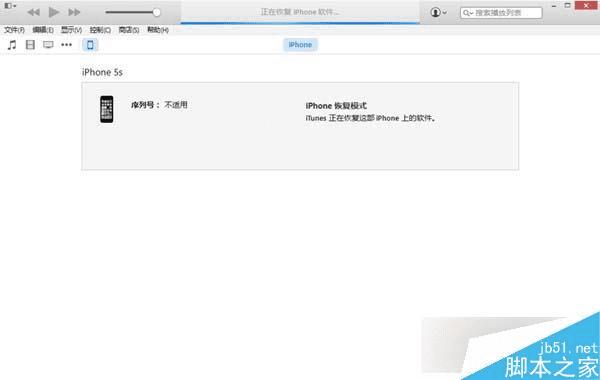Screen dimensions: 600x380
Task: Click the play button
Action: 54,12
